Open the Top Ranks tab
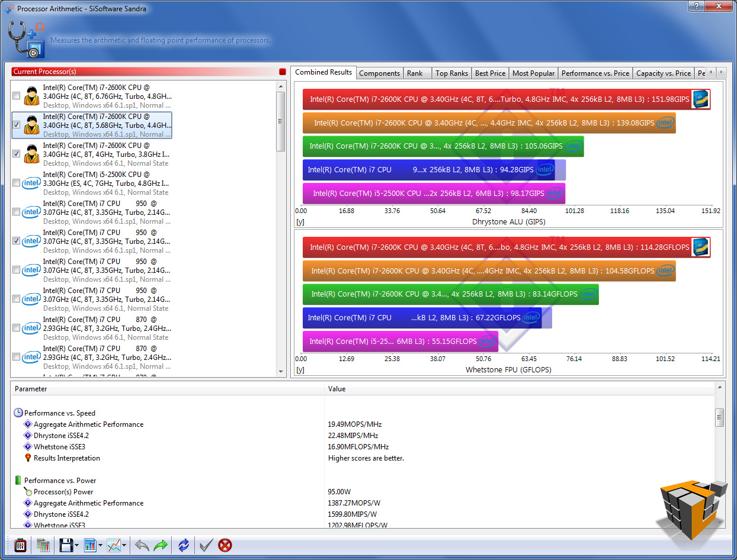 [451, 73]
